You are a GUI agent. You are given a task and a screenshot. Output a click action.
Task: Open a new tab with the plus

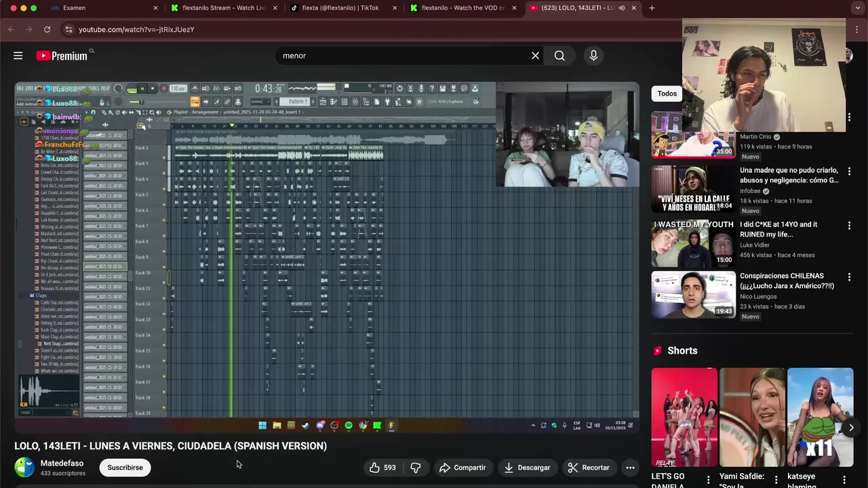point(652,8)
